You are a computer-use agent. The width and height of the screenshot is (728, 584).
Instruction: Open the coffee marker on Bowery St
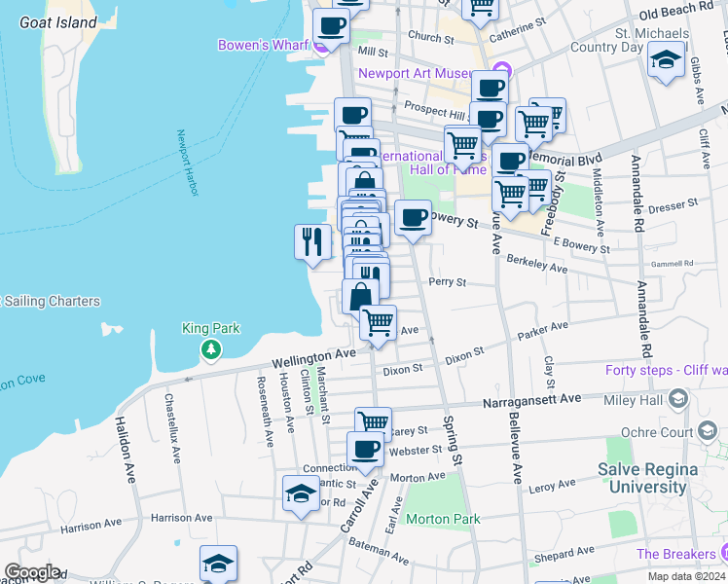click(x=413, y=221)
